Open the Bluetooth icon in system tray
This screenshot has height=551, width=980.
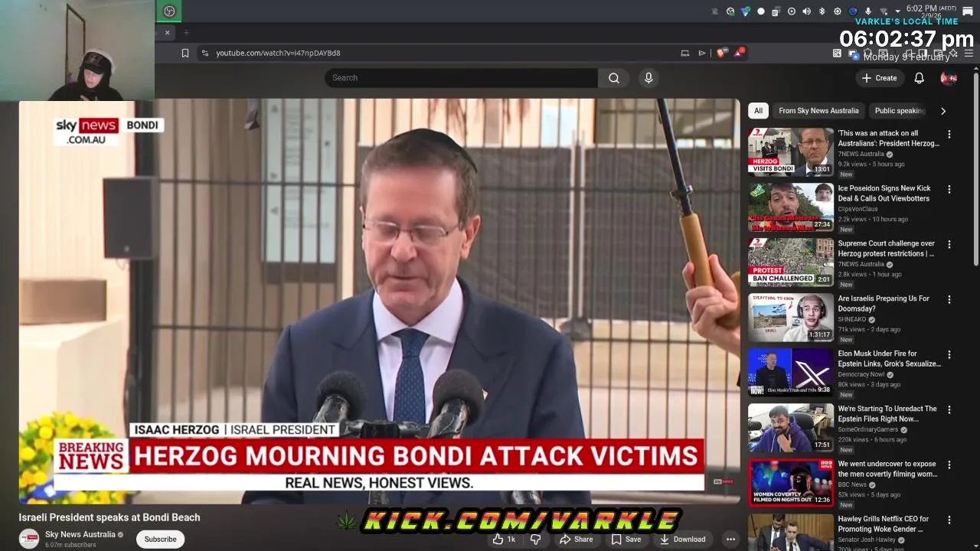click(822, 11)
